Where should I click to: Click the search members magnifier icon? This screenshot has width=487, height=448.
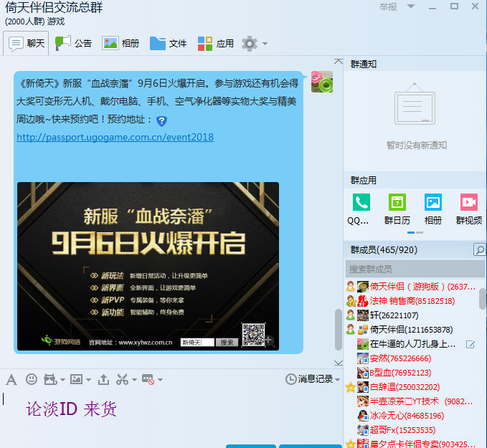[x=479, y=249]
